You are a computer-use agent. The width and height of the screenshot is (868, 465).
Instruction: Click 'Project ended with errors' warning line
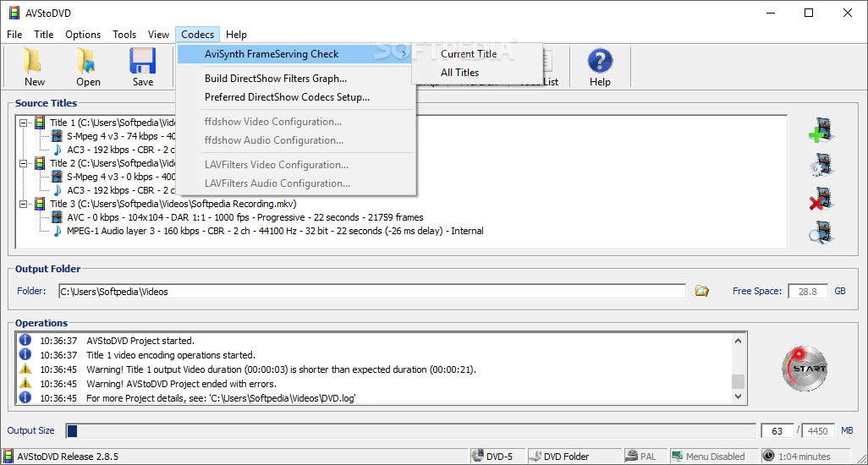point(181,384)
